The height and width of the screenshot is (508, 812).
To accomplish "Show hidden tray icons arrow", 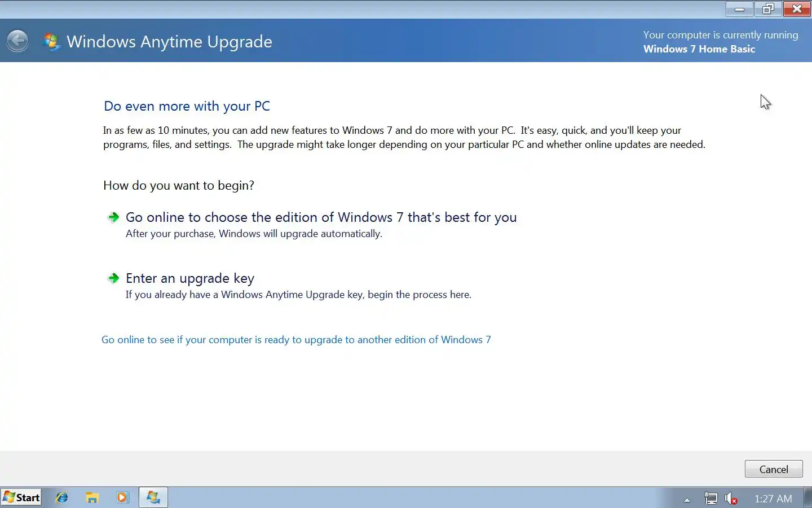I will point(687,500).
